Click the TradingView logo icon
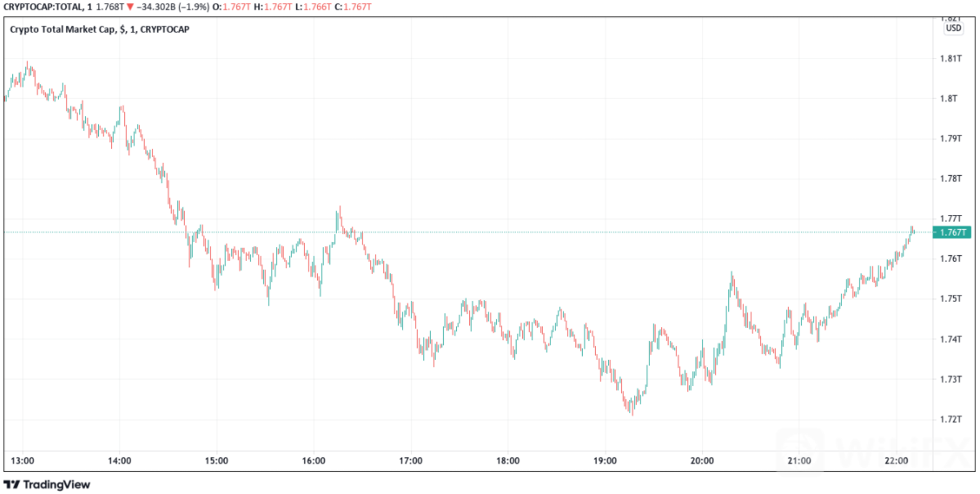The height and width of the screenshot is (494, 980). tap(14, 484)
